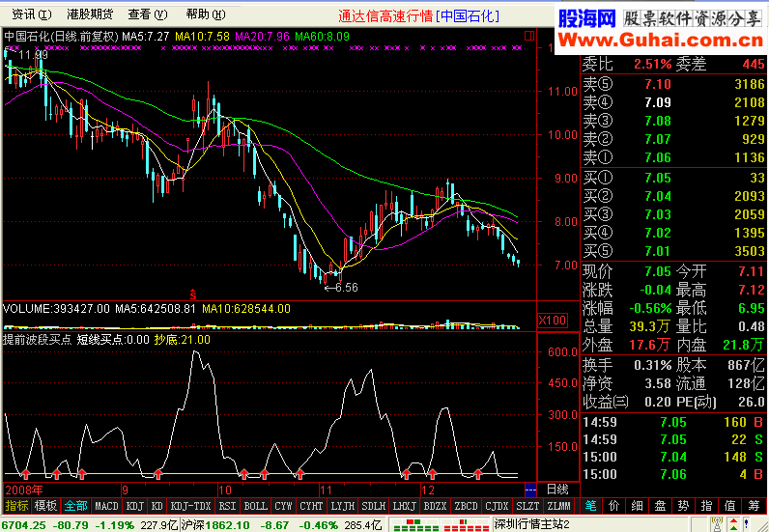
Task: Click the 2008年 timeline label
Action: coord(24,490)
